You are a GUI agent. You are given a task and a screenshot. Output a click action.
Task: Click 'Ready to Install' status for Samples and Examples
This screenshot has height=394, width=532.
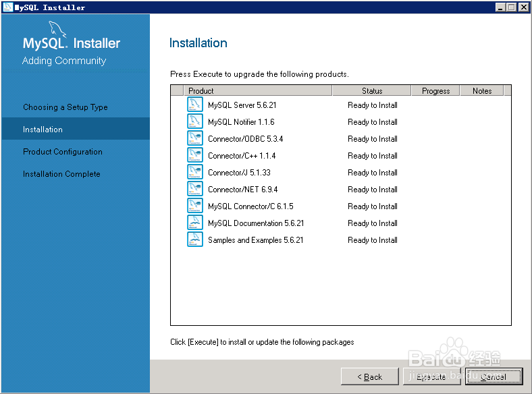tap(373, 240)
